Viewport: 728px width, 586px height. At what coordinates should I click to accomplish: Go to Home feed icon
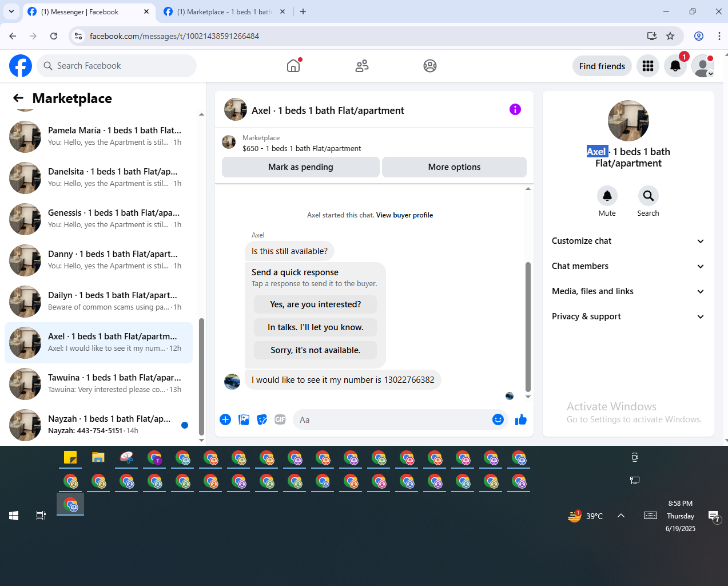click(x=293, y=66)
